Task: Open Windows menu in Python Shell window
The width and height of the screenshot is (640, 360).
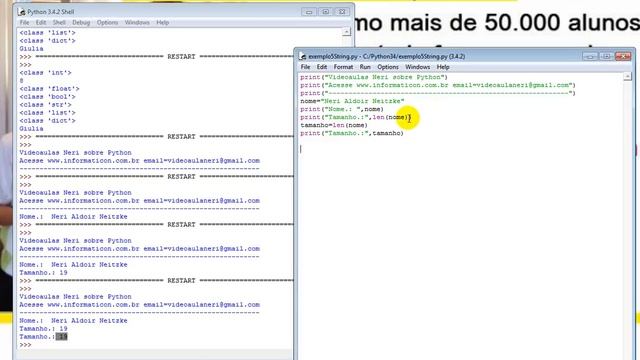Action: click(x=137, y=22)
